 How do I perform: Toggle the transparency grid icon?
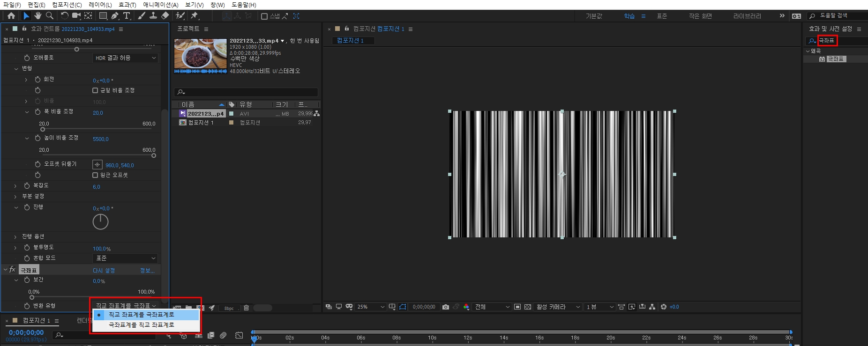tap(528, 307)
